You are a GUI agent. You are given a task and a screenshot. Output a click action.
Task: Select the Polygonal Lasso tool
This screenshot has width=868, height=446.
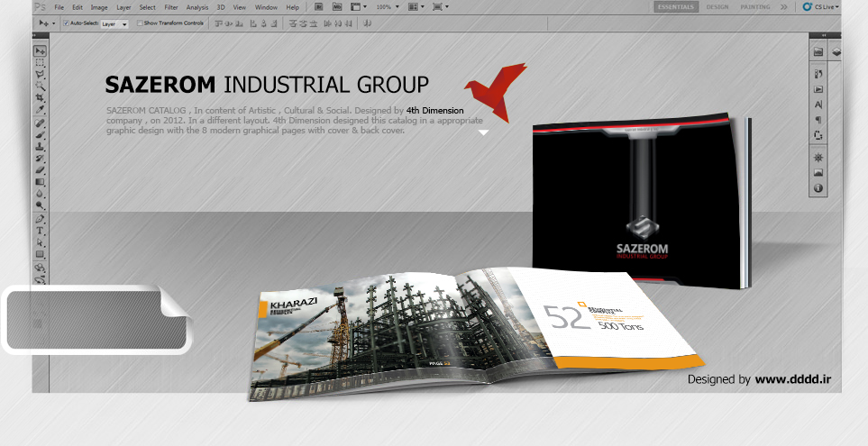(x=40, y=74)
